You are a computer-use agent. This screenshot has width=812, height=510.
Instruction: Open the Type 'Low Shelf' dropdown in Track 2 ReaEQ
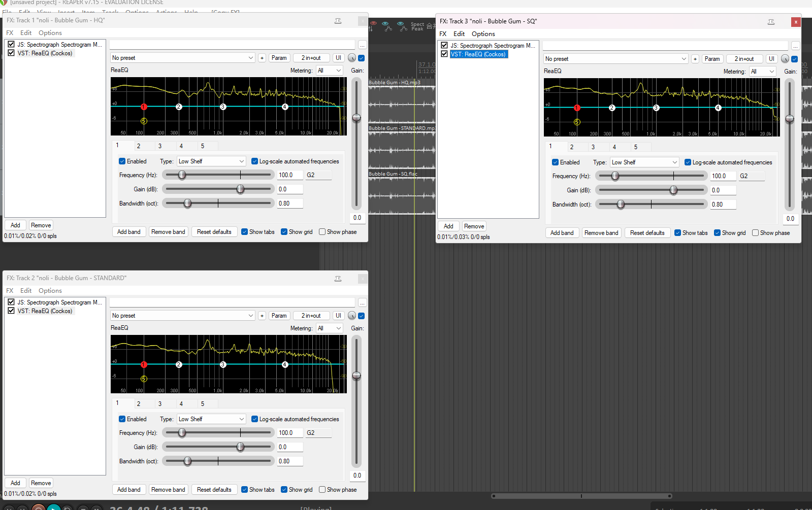[x=211, y=419]
